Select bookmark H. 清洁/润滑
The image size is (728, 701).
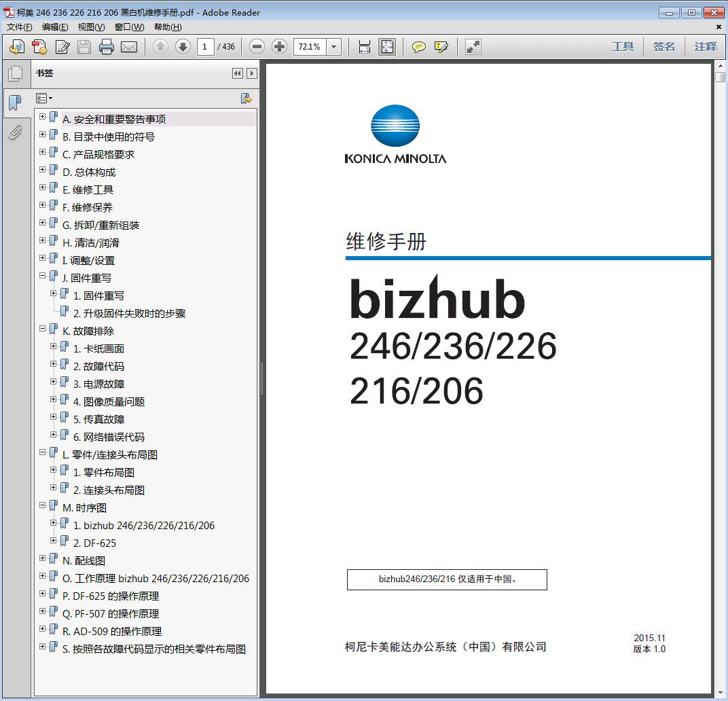pyautogui.click(x=90, y=243)
